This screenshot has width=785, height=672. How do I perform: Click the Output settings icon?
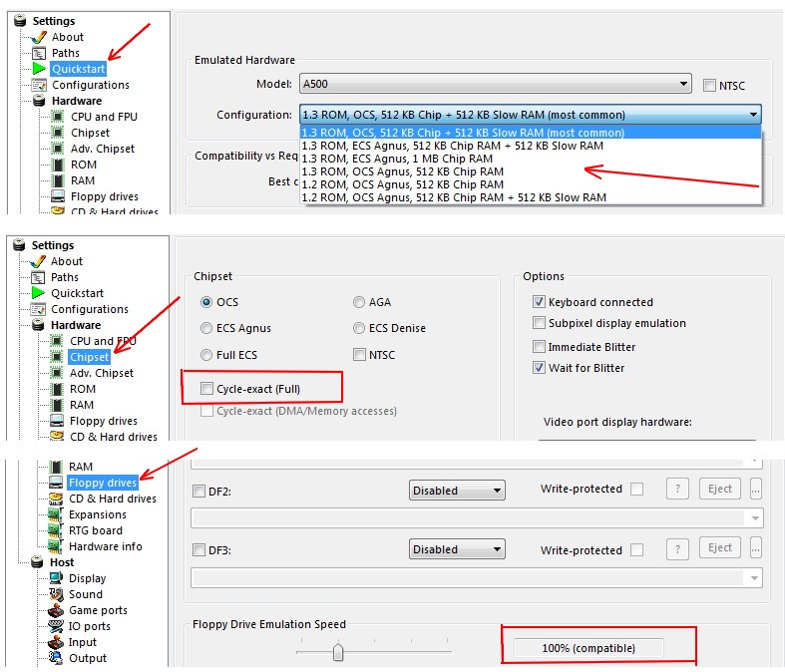click(x=57, y=658)
